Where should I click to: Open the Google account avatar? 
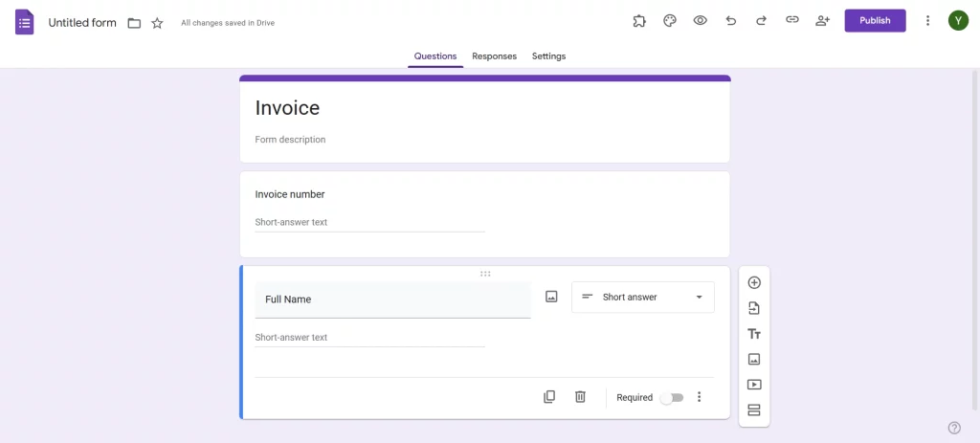(x=958, y=21)
